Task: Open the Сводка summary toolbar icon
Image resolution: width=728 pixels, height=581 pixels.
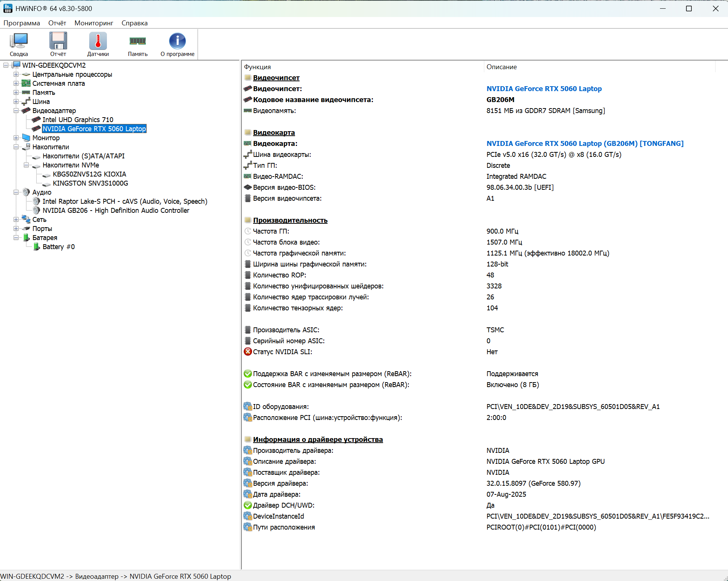Action: [19, 44]
